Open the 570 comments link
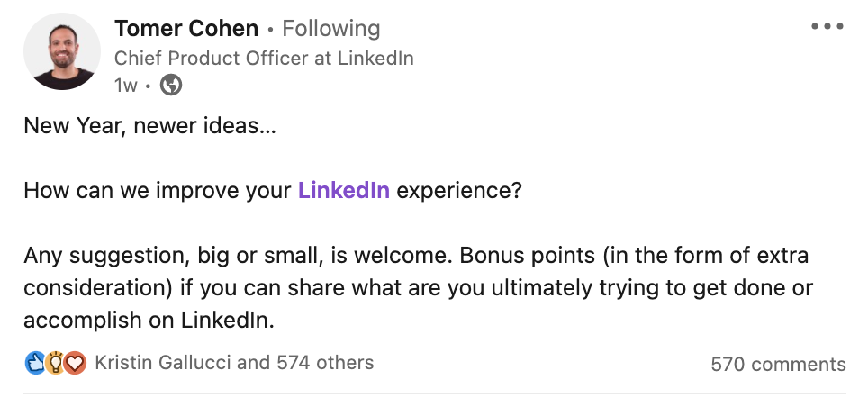Viewport: 868px width, 398px height. coord(778,364)
